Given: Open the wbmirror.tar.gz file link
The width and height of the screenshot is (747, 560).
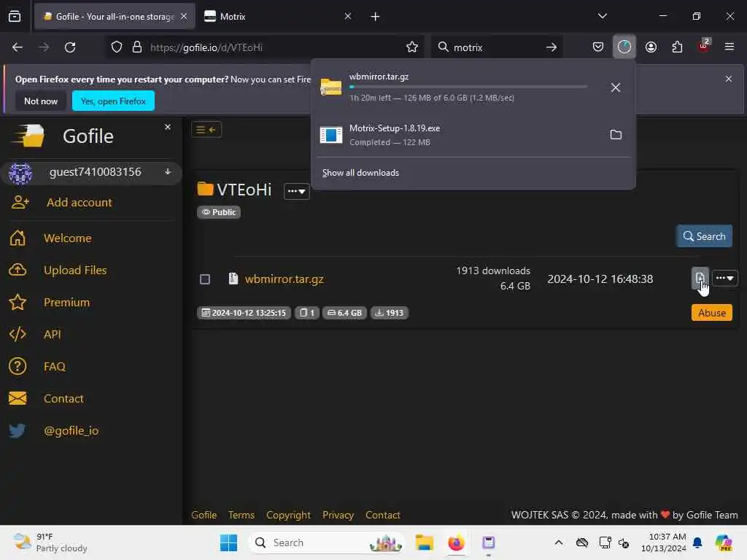Looking at the screenshot, I should (x=284, y=279).
